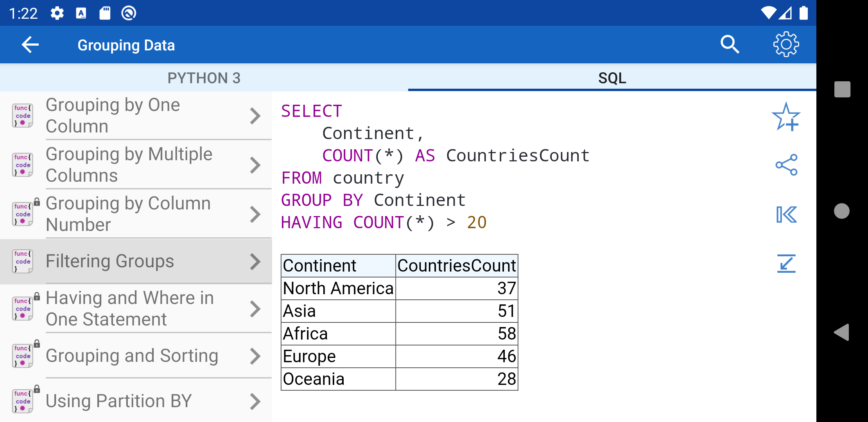Tap Android back triangle navigation button
The width and height of the screenshot is (868, 422).
click(x=842, y=333)
